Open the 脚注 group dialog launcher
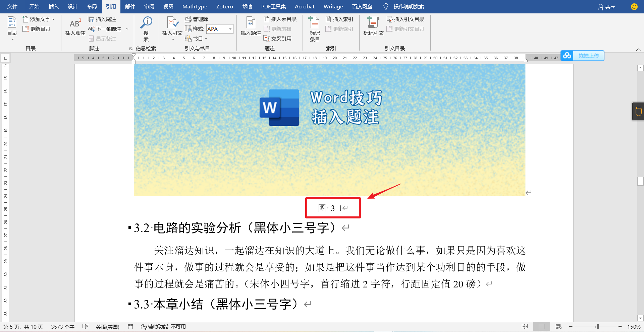644x332 pixels. click(x=130, y=49)
